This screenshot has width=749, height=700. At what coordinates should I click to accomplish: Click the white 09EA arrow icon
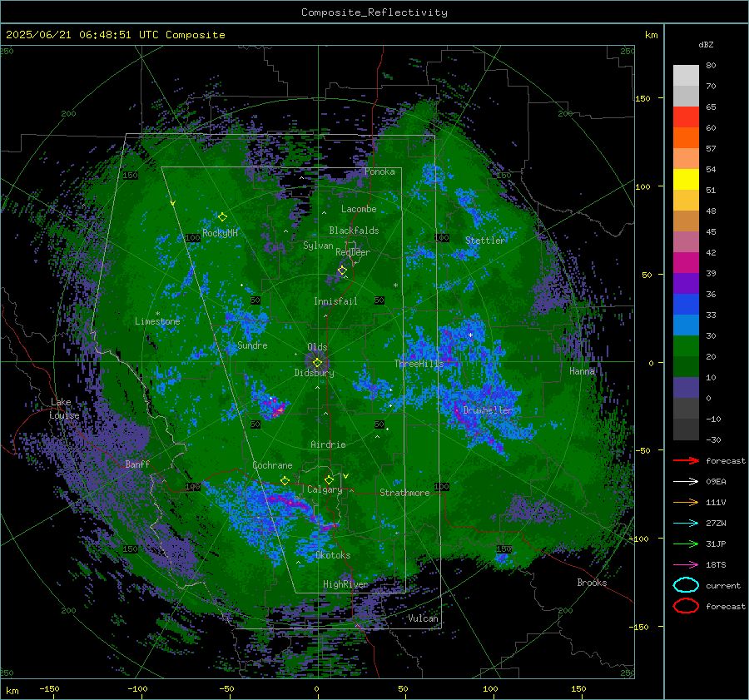click(686, 481)
